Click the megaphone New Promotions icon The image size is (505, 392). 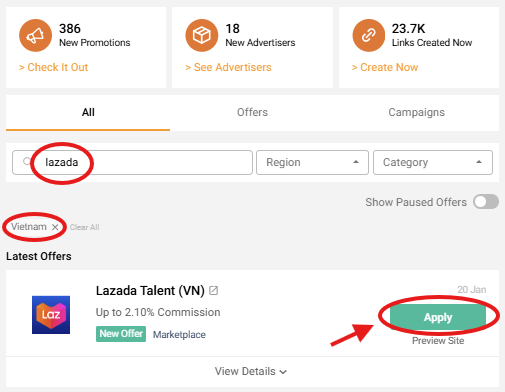[x=35, y=35]
